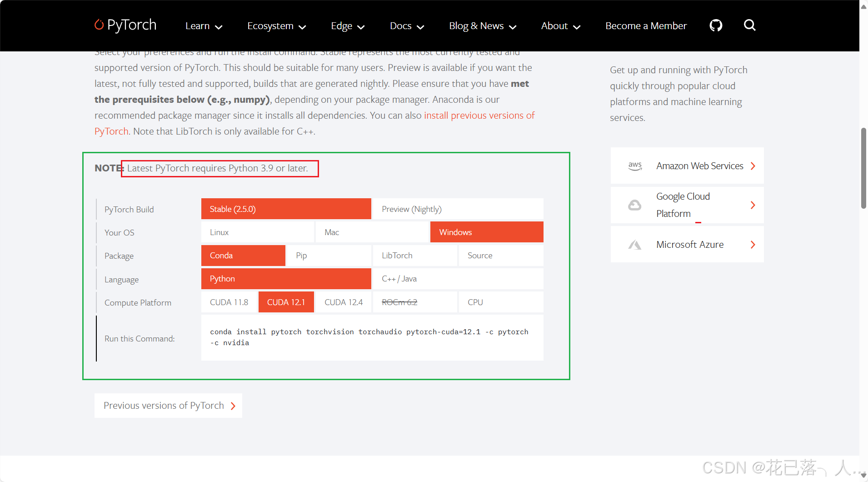Click the Your OS row label
868x482 pixels.
pos(120,233)
